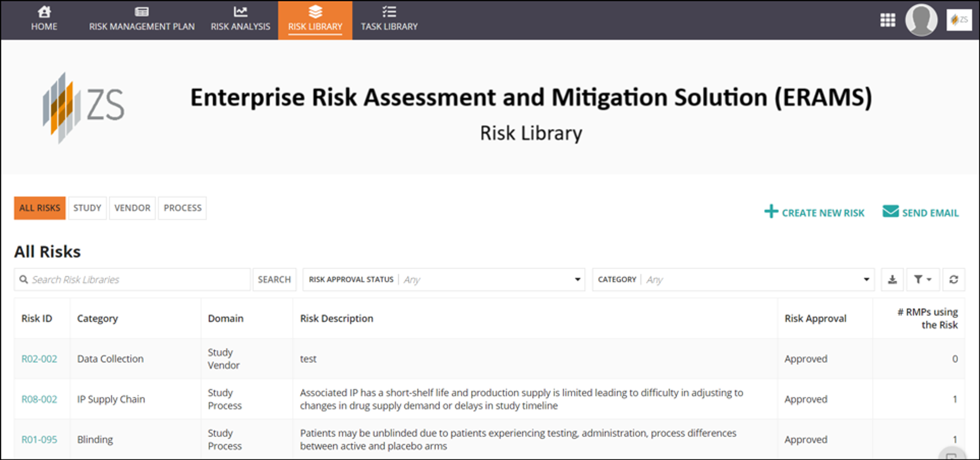Open the Risk Analysis section

coord(240,19)
